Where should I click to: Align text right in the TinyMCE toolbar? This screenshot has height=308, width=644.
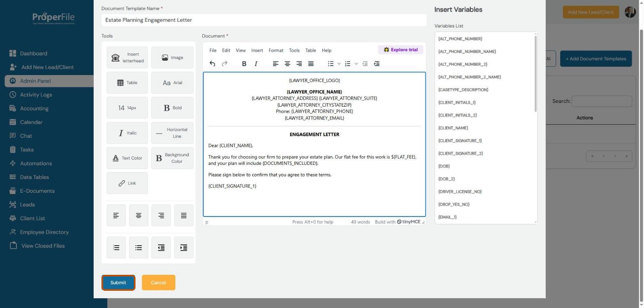pos(299,64)
